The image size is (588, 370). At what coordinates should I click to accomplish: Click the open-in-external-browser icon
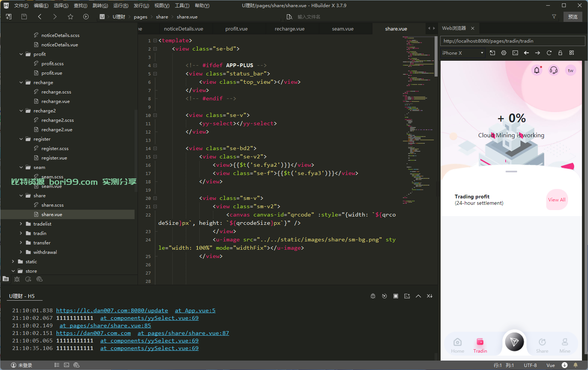point(492,53)
